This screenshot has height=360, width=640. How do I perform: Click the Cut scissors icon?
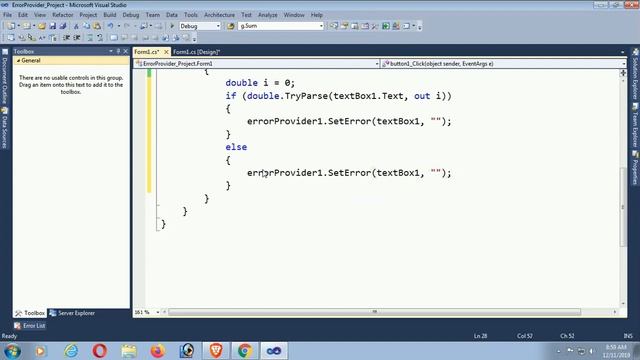click(x=76, y=26)
